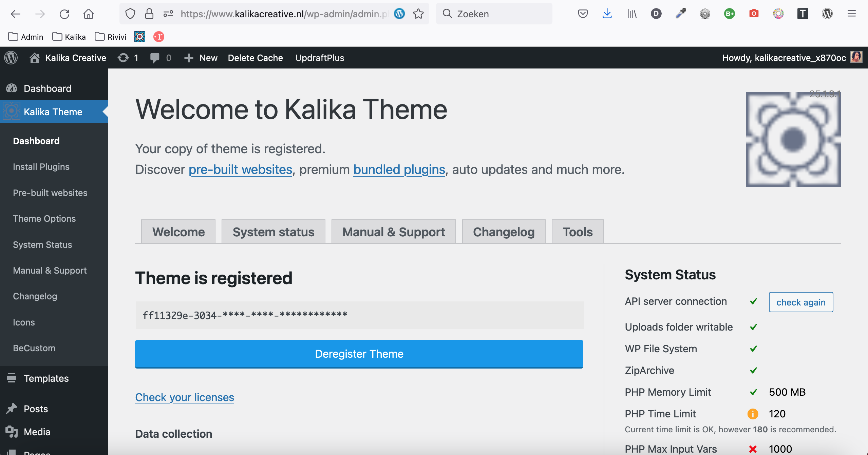Open the browser home page icon
Viewport: 868px width, 455px height.
tap(89, 14)
